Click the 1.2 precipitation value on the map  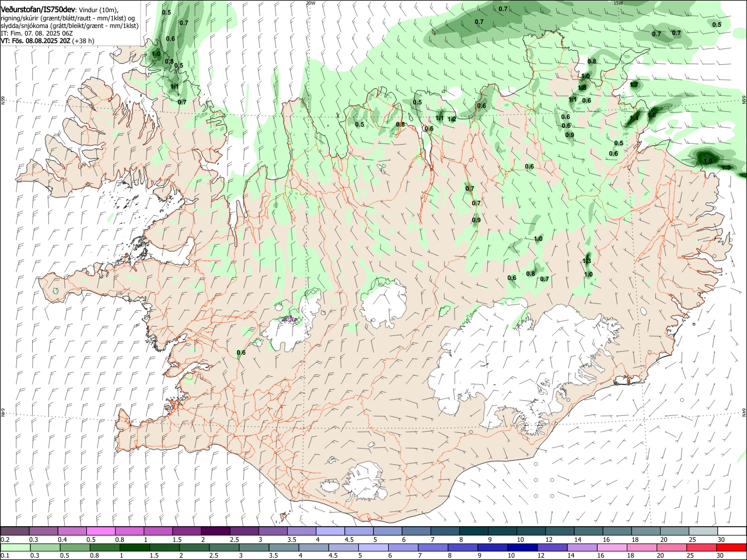(452, 119)
